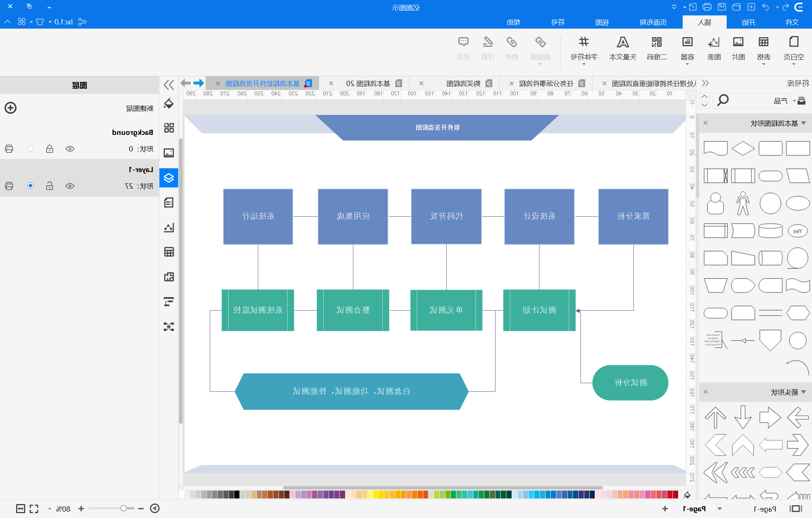Expand the Container (容器) dropdown arrow
The image size is (812, 518).
[688, 64]
